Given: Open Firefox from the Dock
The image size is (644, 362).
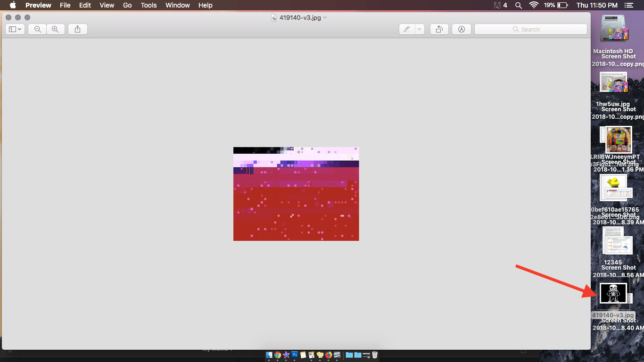Looking at the screenshot, I should coord(329,355).
